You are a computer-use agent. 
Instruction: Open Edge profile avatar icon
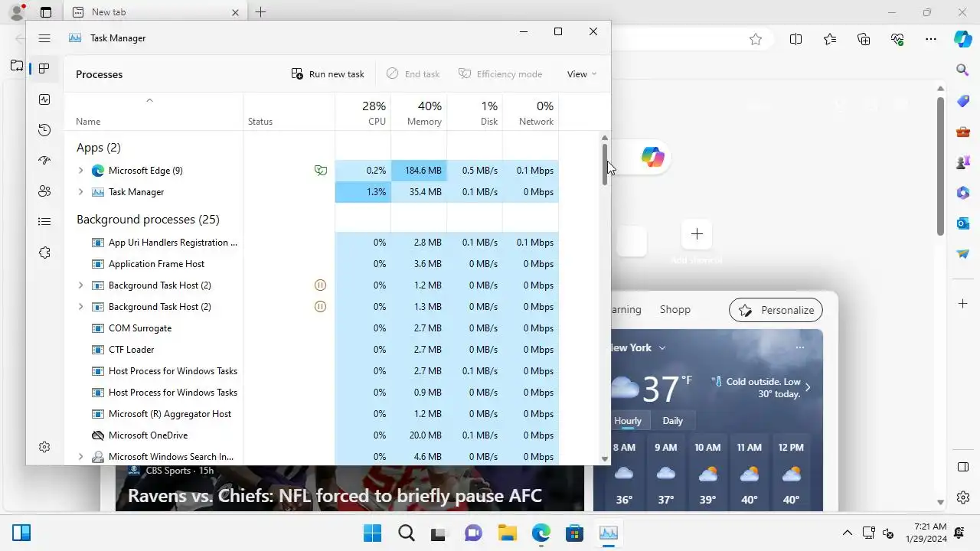click(16, 12)
